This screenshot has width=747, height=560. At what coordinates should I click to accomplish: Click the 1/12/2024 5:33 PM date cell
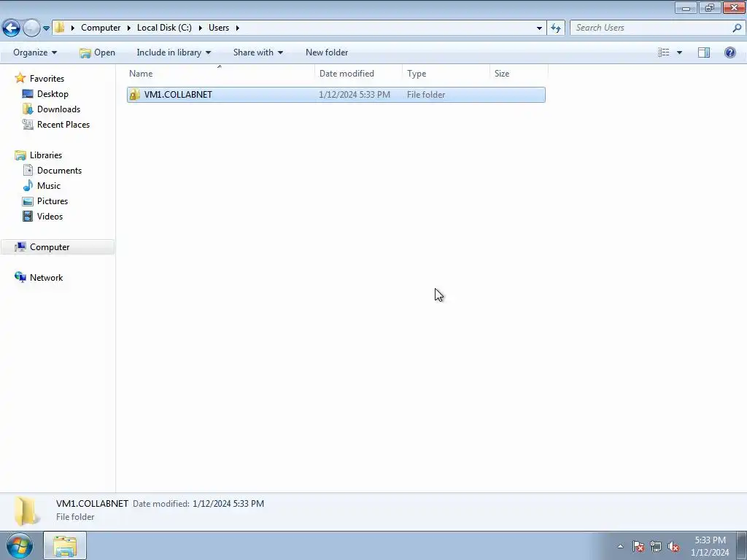[355, 94]
